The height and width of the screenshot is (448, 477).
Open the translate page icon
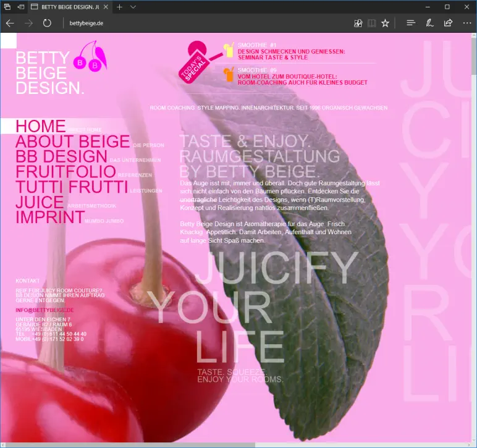pyautogui.click(x=358, y=23)
